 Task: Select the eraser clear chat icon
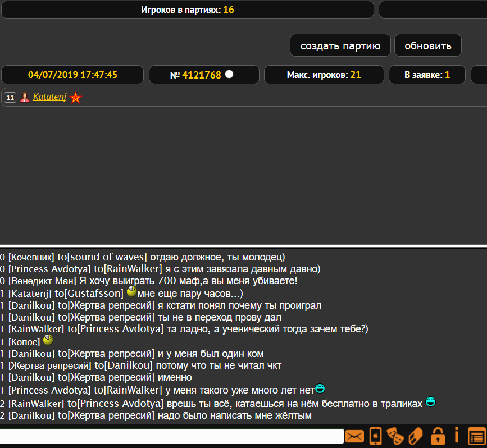tap(416, 436)
